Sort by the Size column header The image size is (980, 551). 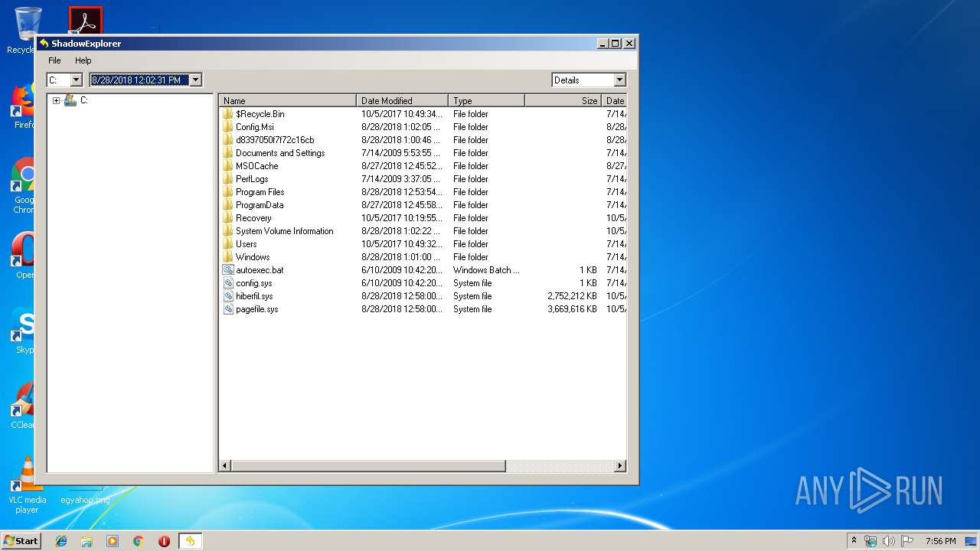[563, 100]
